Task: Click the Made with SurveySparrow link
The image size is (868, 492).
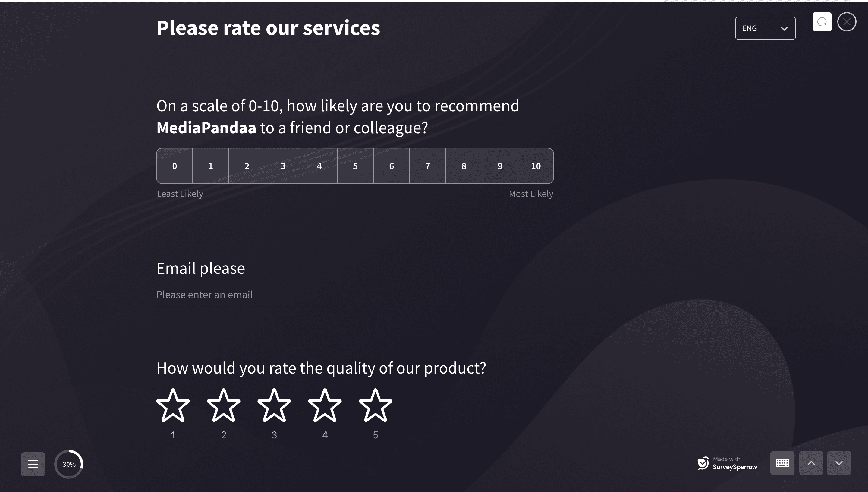Action: coord(734,463)
